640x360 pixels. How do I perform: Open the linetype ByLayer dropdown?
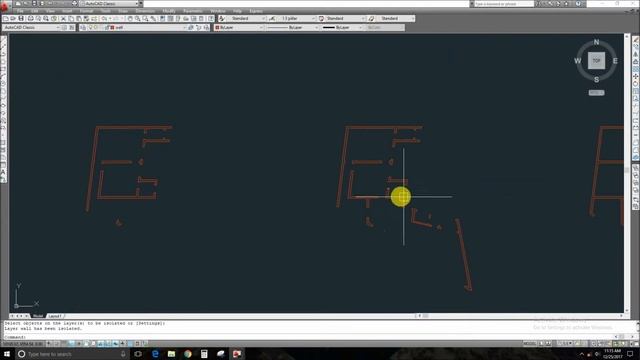293,27
